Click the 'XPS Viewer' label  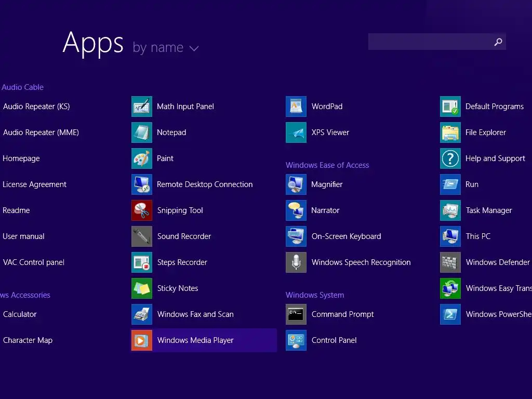point(330,132)
